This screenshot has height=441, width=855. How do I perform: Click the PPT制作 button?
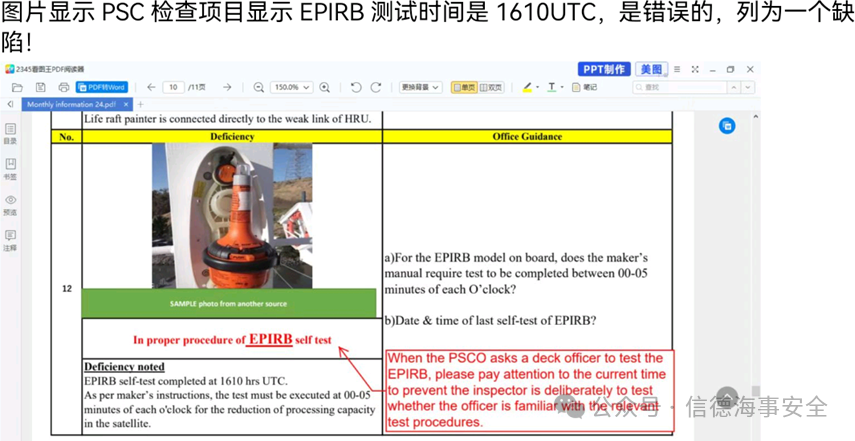(604, 69)
